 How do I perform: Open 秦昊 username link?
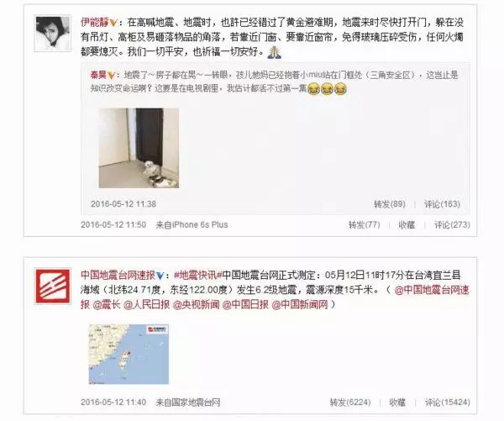(x=98, y=76)
